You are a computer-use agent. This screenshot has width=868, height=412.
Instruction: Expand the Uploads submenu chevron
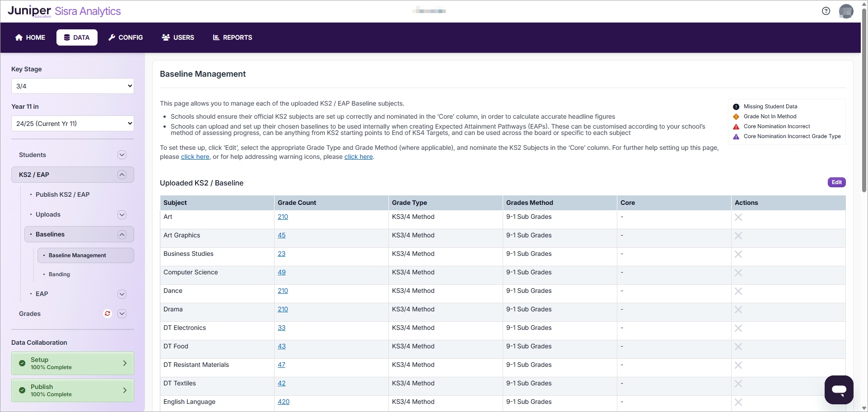click(121, 215)
